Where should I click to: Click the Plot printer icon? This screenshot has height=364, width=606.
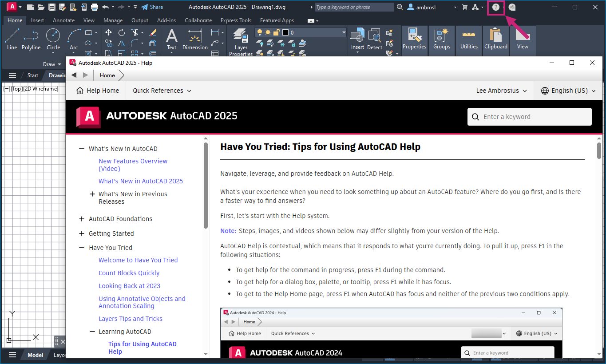tap(94, 7)
